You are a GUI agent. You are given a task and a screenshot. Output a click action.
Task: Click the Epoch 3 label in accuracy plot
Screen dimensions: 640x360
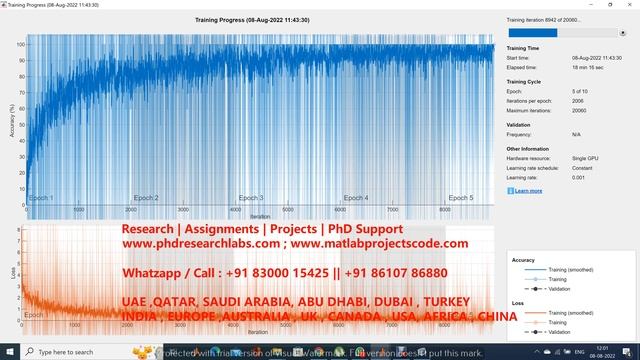coord(251,198)
